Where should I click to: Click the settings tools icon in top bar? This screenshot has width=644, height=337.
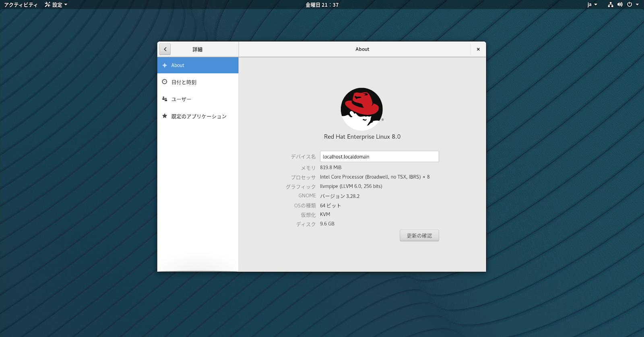(47, 5)
